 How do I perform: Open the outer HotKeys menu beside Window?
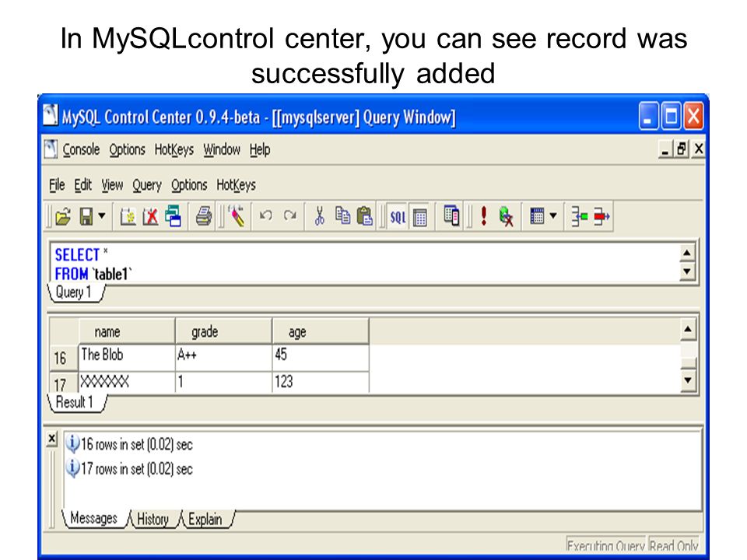pos(174,149)
